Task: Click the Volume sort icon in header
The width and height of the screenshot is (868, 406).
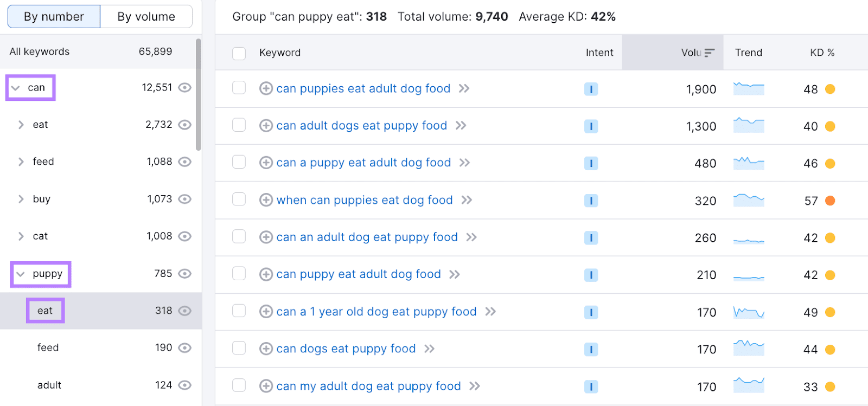Action: pyautogui.click(x=710, y=53)
